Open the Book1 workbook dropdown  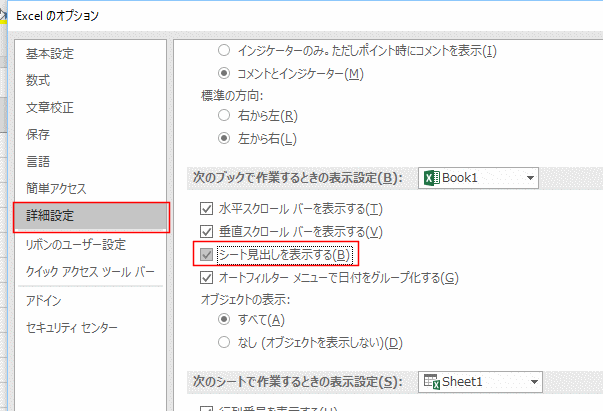(x=478, y=178)
